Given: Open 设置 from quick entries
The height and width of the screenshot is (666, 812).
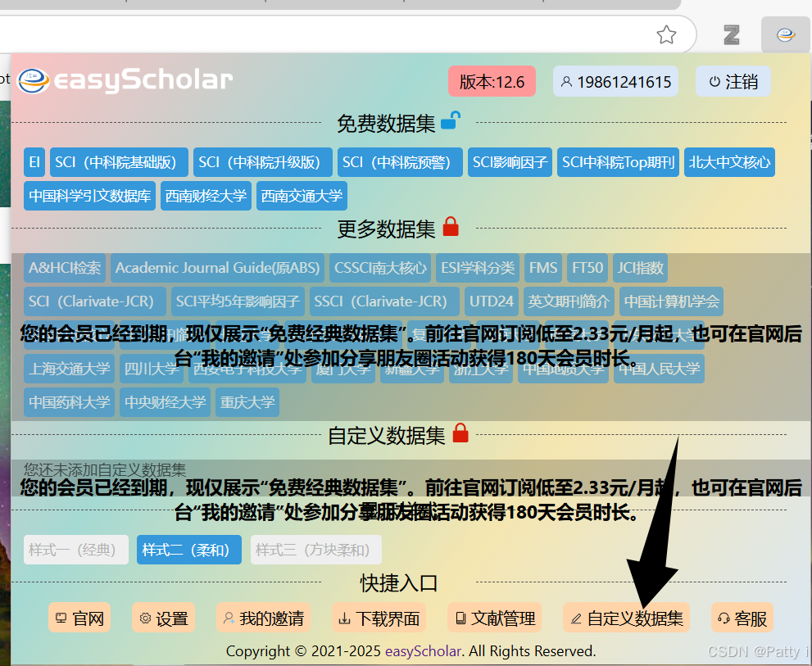Looking at the screenshot, I should [163, 618].
